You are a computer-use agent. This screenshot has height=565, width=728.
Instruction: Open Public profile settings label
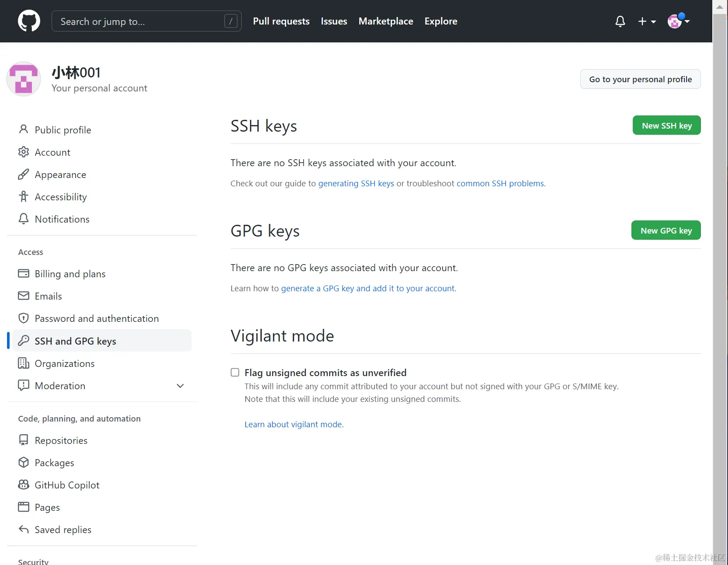(63, 130)
